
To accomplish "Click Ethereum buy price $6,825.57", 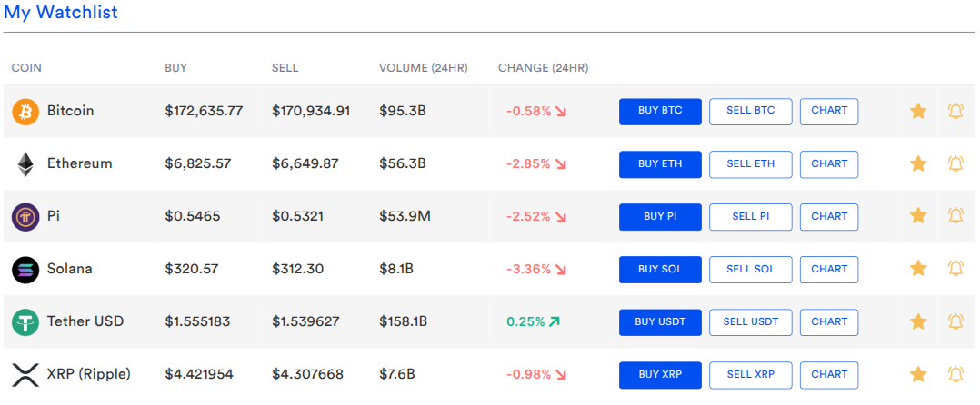I will pos(198,164).
